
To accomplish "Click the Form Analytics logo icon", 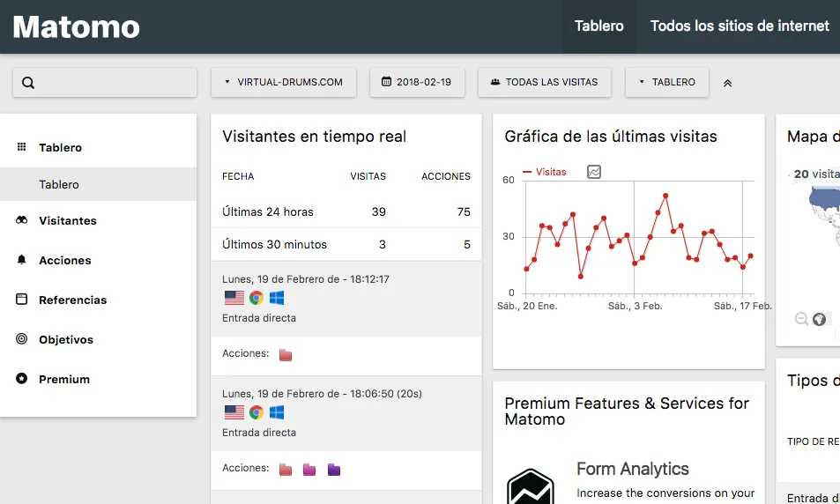I will click(531, 486).
